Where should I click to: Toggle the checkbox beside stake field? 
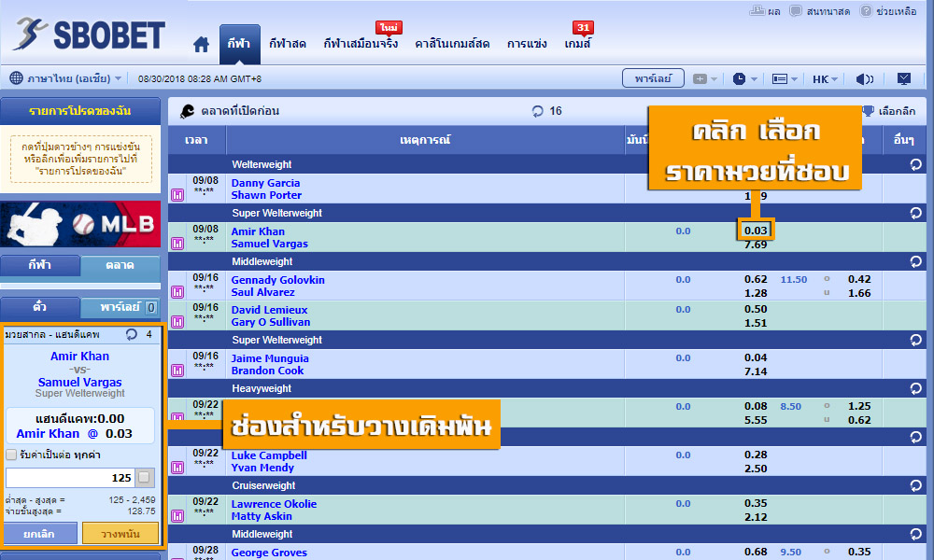click(144, 477)
